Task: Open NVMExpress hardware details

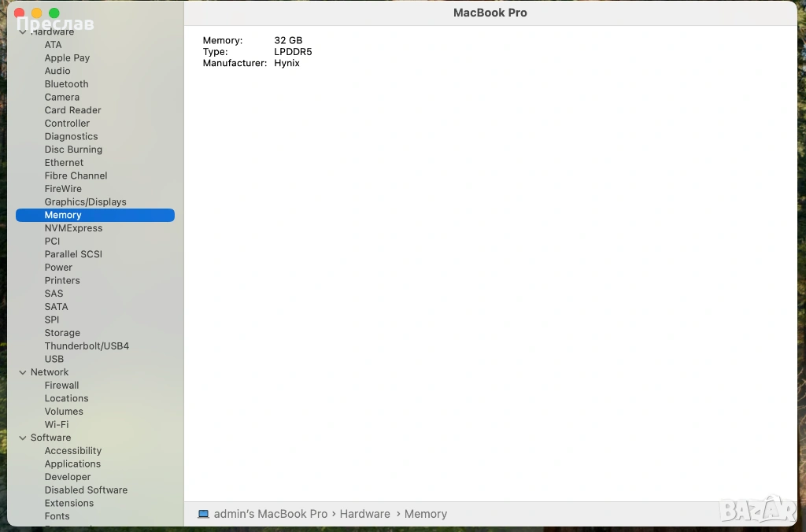Action: [73, 228]
